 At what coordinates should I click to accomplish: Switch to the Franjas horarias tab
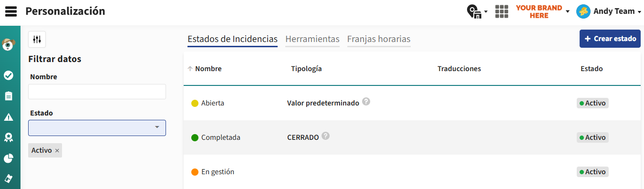coord(379,39)
